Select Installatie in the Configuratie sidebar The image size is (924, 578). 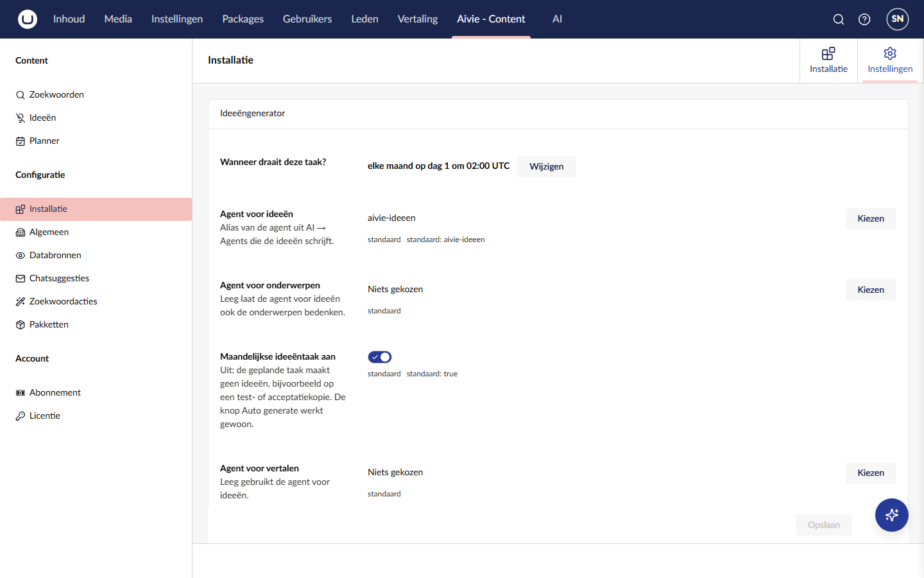[96, 209]
